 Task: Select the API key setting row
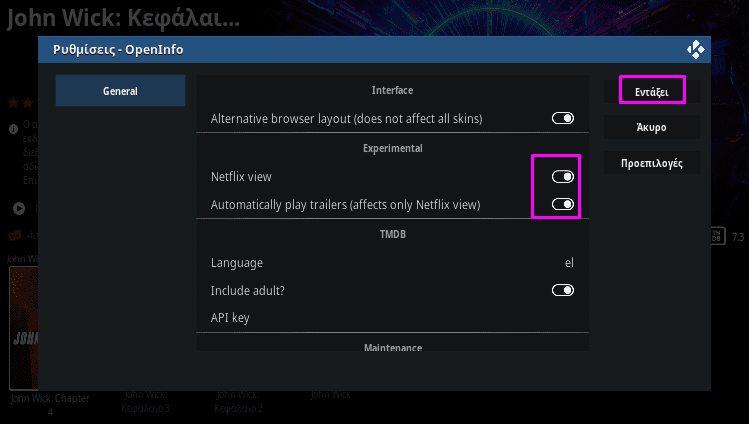392,318
